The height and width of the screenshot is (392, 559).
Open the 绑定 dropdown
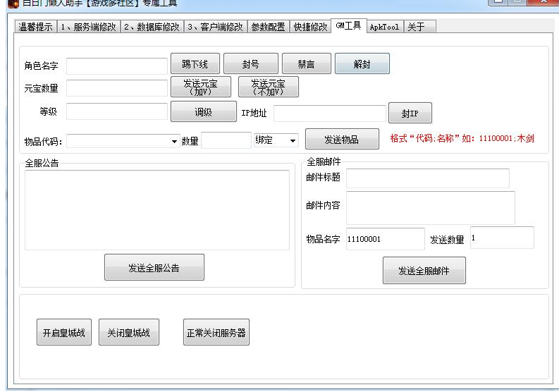tap(293, 141)
